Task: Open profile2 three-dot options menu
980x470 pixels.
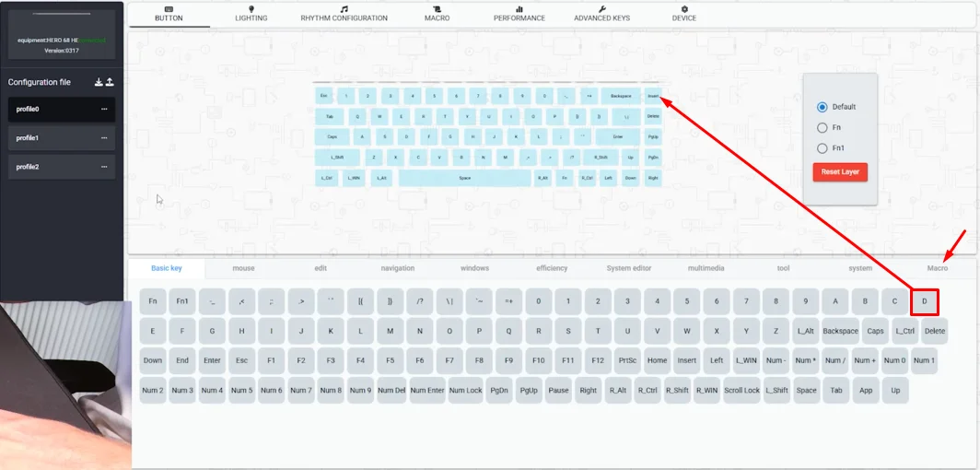Action: click(104, 167)
